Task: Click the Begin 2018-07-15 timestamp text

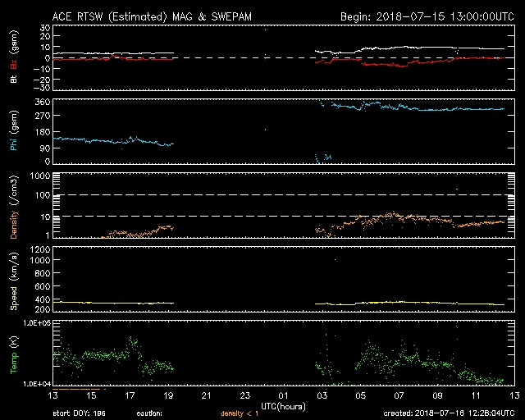Action: (427, 16)
